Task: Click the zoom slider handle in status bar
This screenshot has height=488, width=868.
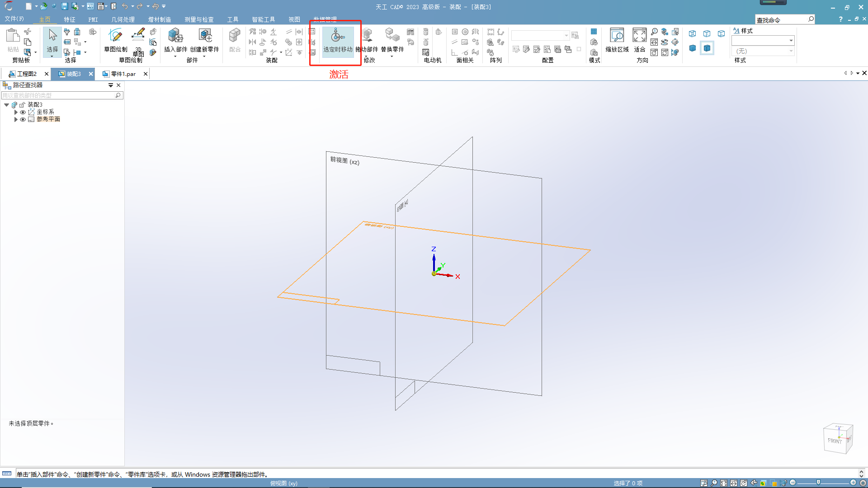Action: click(818, 483)
